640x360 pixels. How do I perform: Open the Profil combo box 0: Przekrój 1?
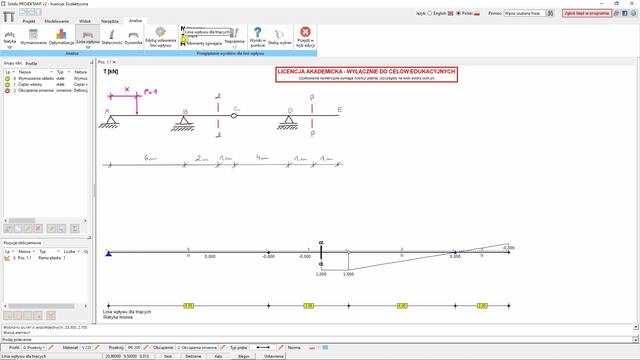(x=34, y=348)
